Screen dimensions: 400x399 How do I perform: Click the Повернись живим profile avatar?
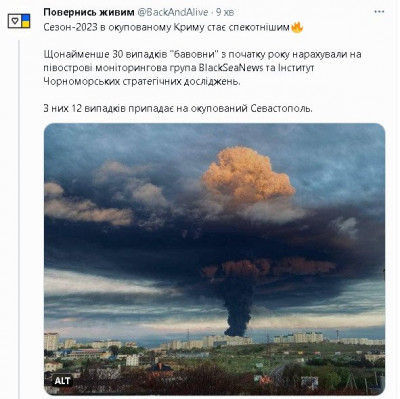coord(19,21)
